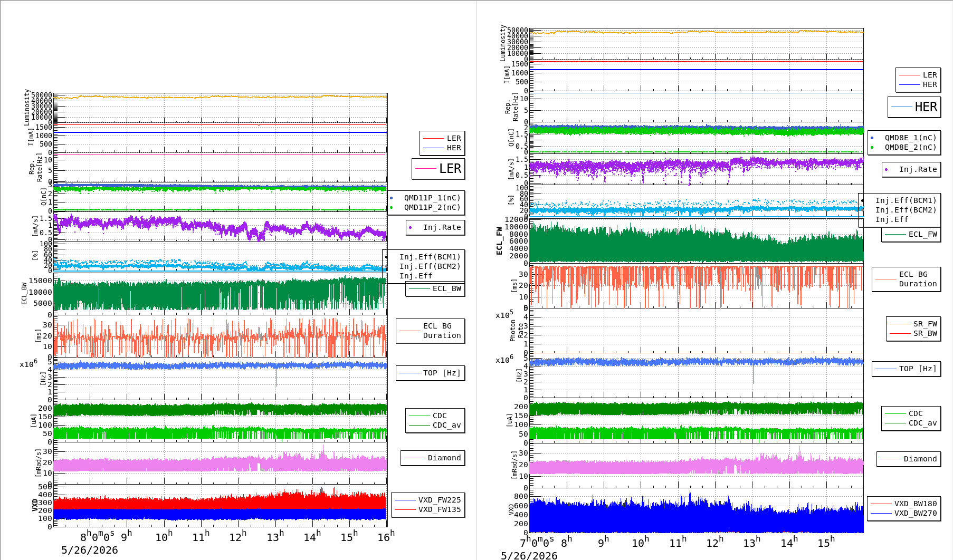Viewport: 953px width, 560px height.
Task: Select the SR_FW legend entry
Action: click(x=925, y=324)
